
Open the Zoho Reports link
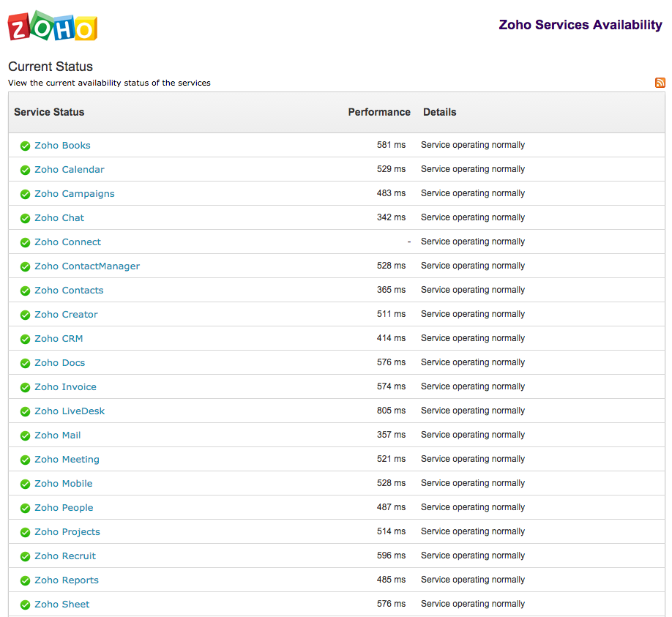coord(67,580)
